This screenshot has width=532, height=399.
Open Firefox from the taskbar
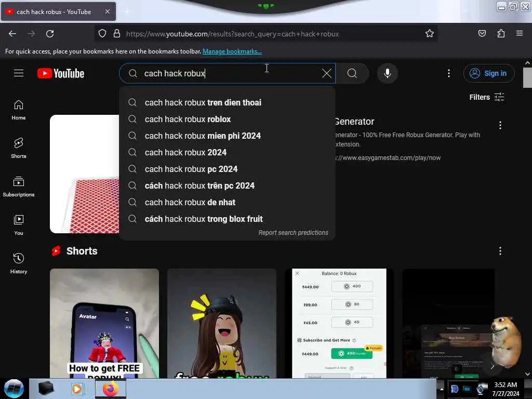(x=110, y=389)
